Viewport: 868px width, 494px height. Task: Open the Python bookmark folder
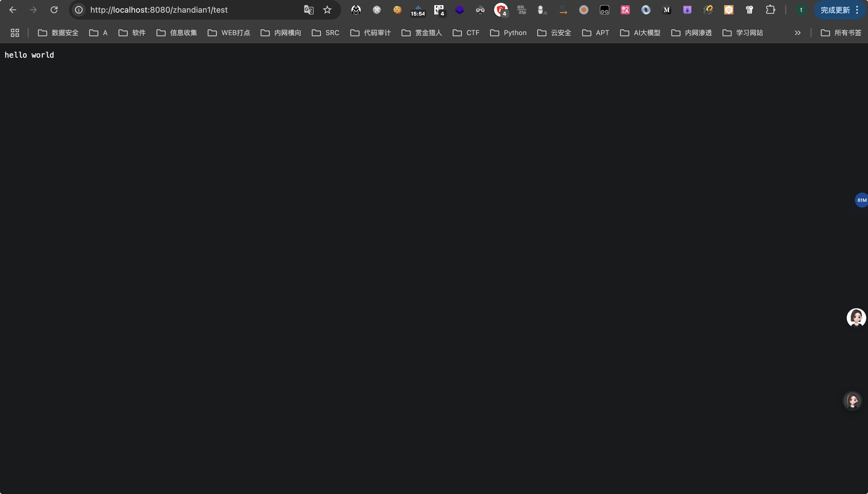click(508, 33)
